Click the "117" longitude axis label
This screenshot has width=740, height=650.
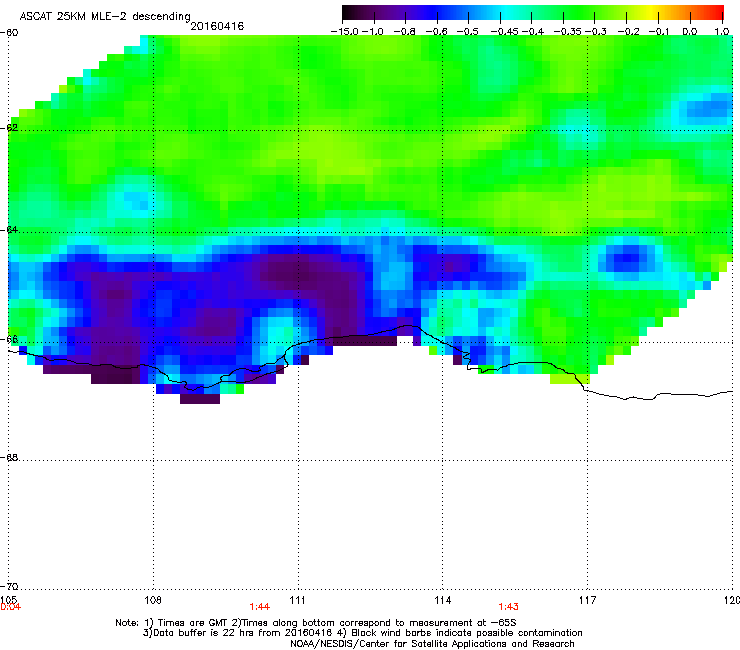pos(587,600)
